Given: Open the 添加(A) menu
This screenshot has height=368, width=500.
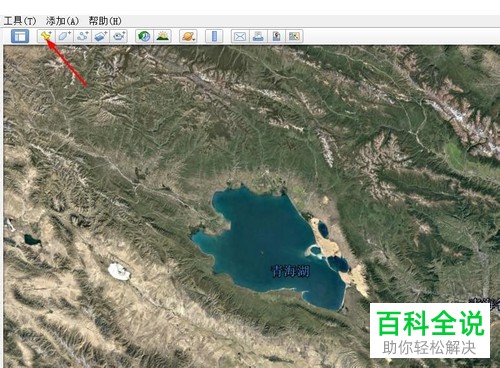Looking at the screenshot, I should coord(62,21).
